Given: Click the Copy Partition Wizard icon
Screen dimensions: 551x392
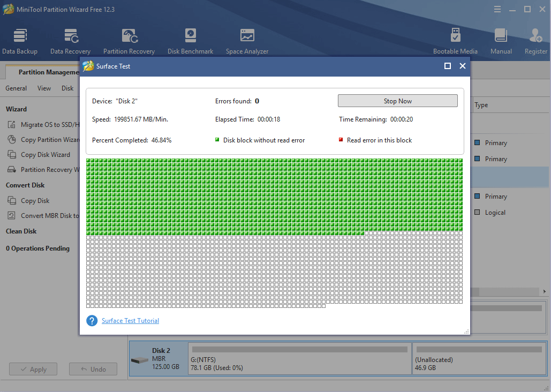Looking at the screenshot, I should [x=12, y=140].
